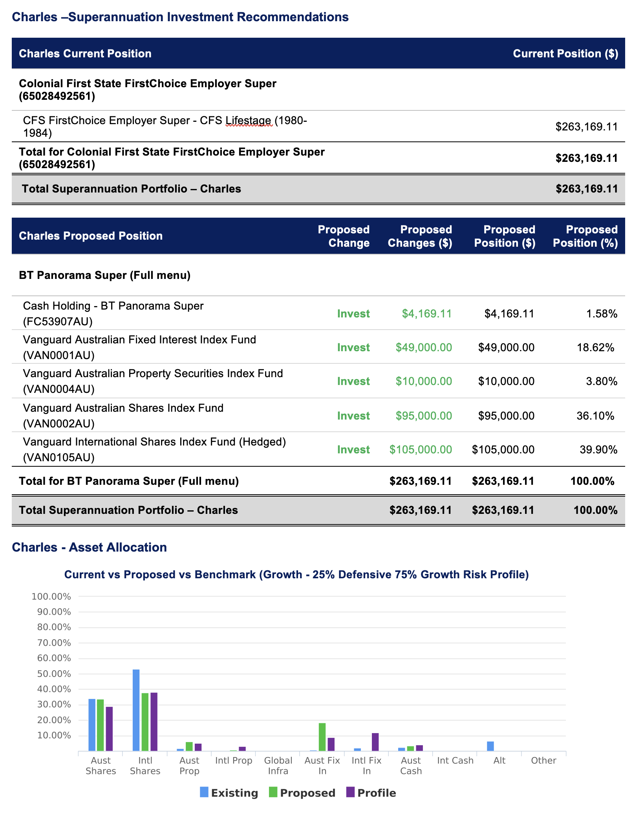644x825 pixels.
Task: Click the 'Intl Fix In' axis label
Action: [367, 766]
